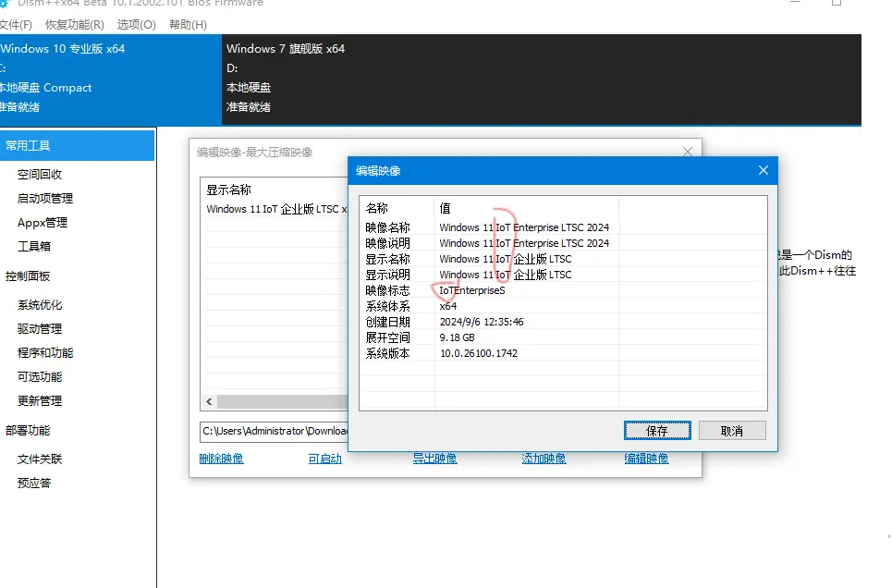Image resolution: width=892 pixels, height=588 pixels.
Task: Open the 帮助(H) menu
Action: click(188, 24)
